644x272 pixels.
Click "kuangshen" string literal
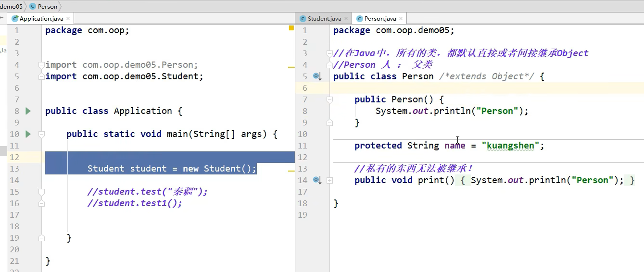click(x=510, y=146)
